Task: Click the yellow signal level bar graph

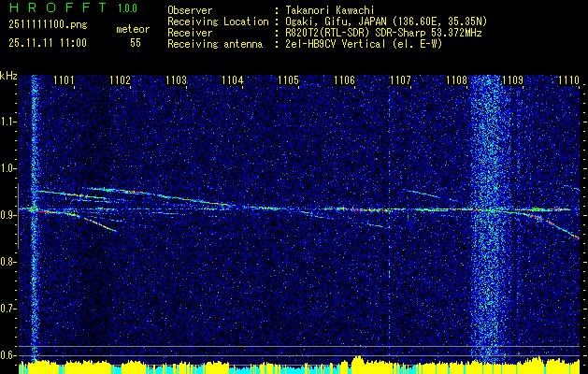Action: pyautogui.click(x=299, y=366)
